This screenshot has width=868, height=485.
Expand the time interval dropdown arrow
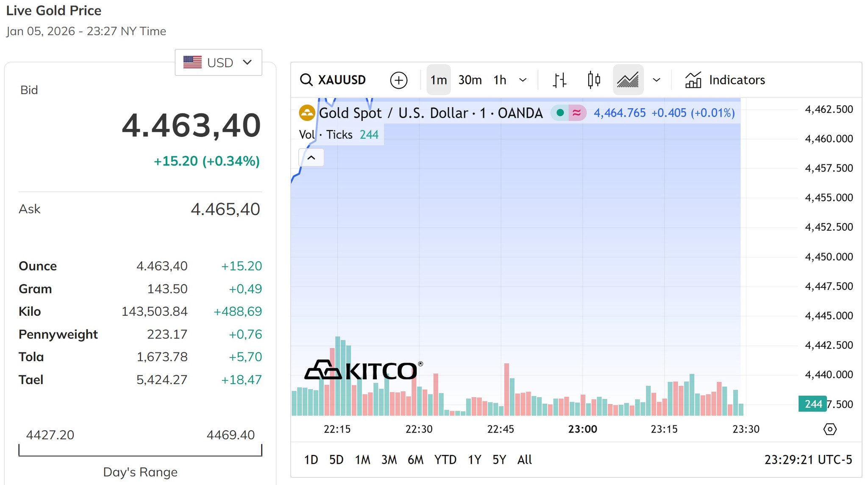pos(523,80)
